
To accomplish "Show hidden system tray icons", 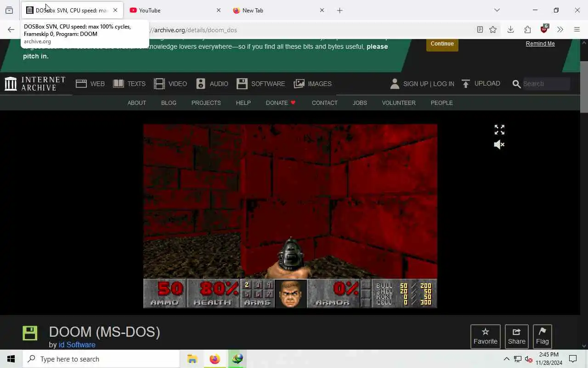I will point(506,359).
